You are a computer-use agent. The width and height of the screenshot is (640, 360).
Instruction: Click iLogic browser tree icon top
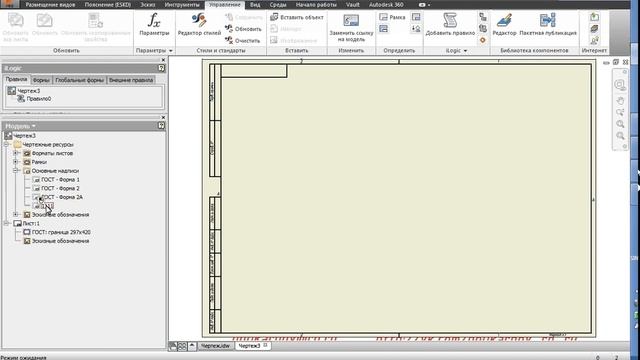[x=483, y=17]
